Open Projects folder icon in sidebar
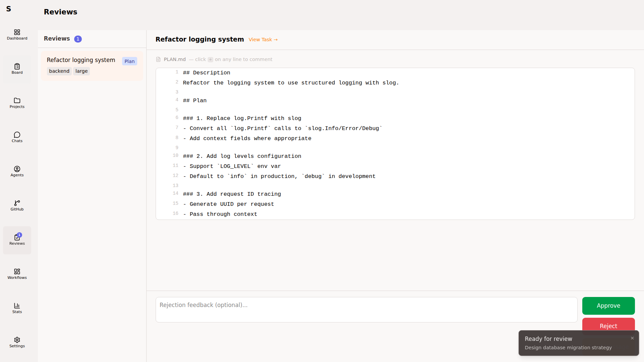644x362 pixels. pyautogui.click(x=17, y=103)
